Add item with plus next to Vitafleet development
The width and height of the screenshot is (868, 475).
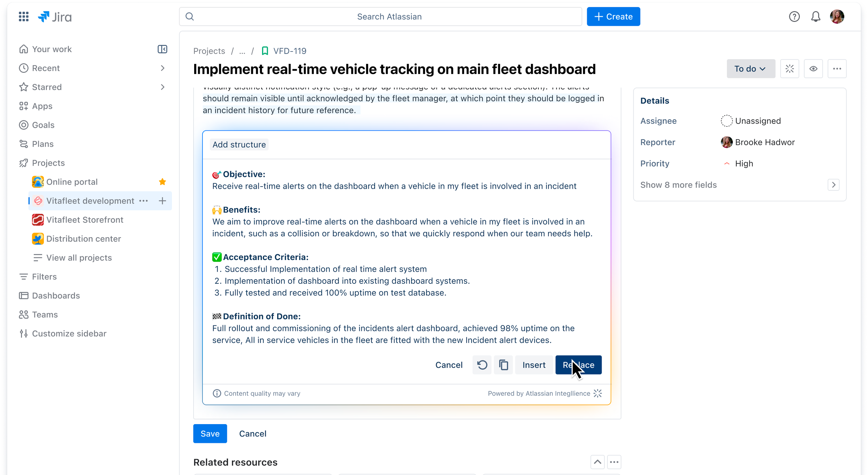coord(162,201)
